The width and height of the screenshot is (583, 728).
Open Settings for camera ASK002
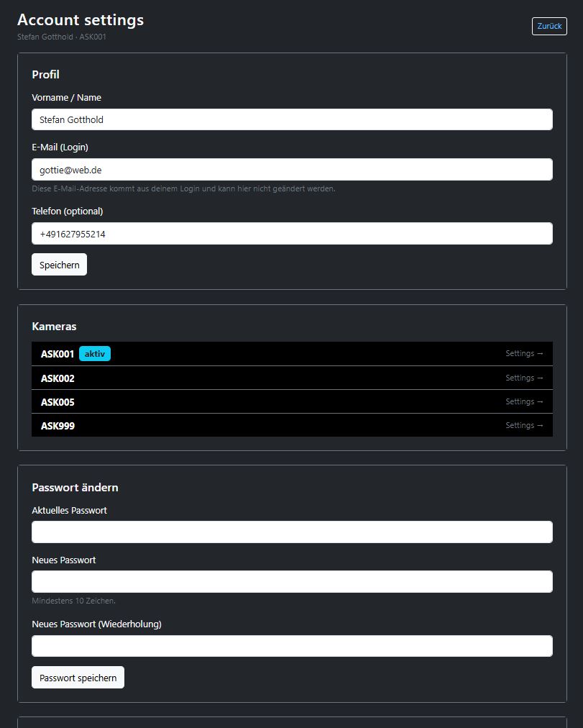(x=523, y=378)
